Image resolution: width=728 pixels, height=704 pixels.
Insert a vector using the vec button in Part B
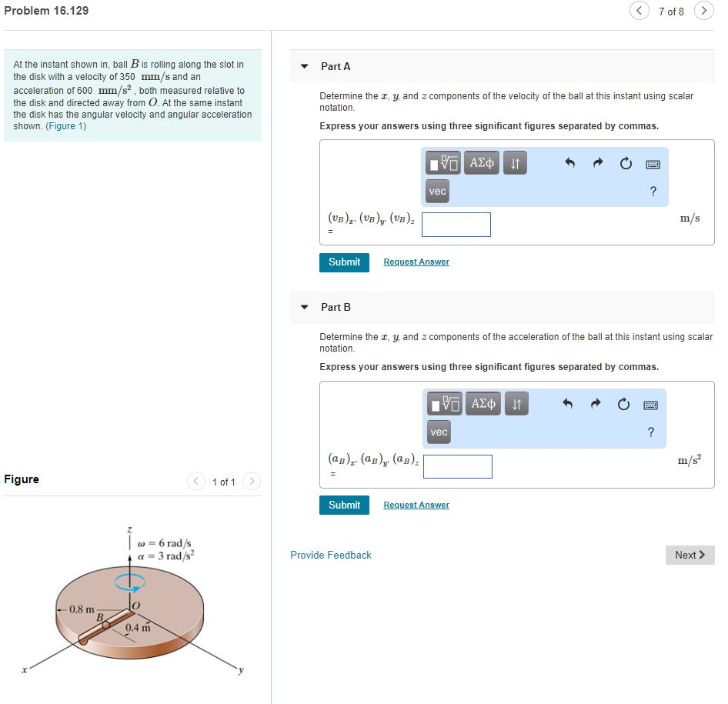438,432
